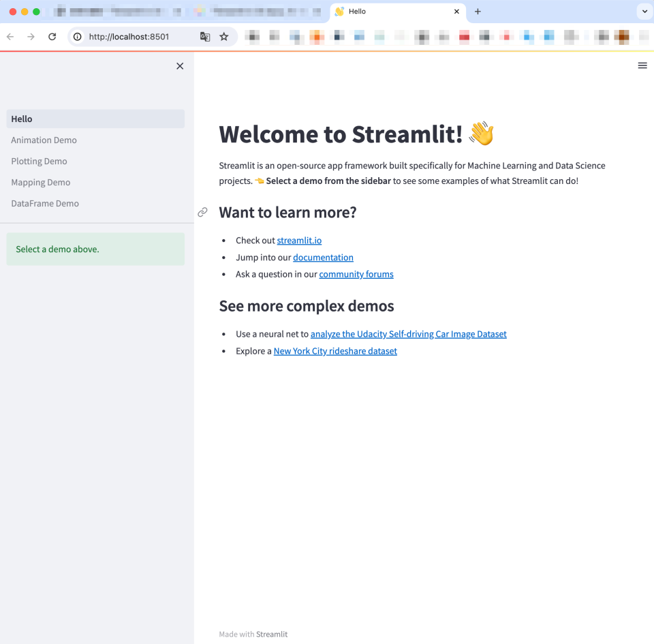Select Mapping Demo in the sidebar
Viewport: 654px width, 644px height.
click(x=40, y=182)
